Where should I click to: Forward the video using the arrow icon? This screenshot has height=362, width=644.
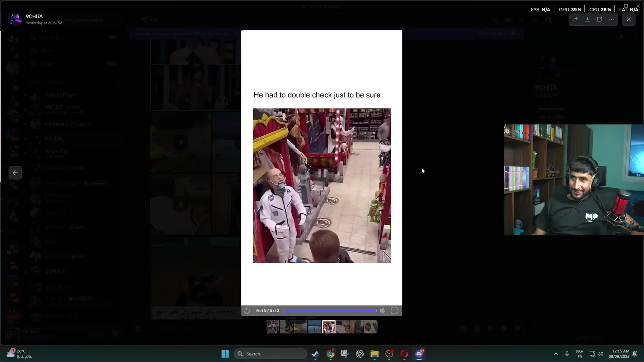(x=575, y=19)
